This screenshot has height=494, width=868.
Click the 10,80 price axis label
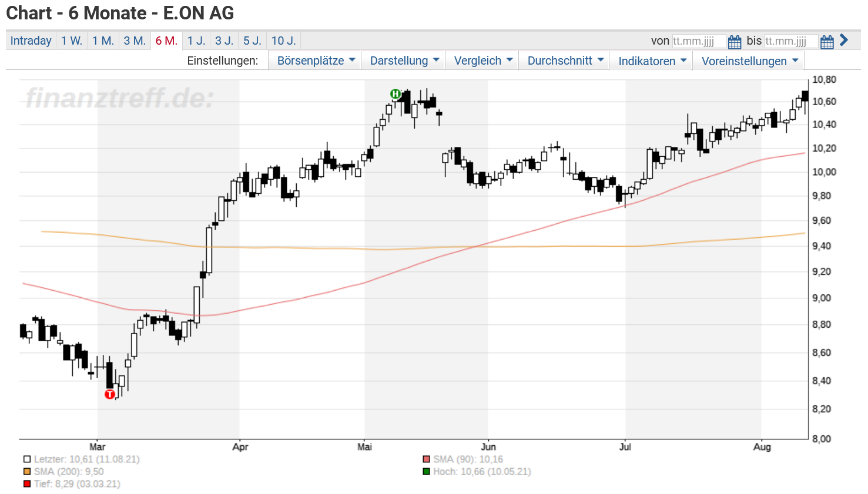824,80
